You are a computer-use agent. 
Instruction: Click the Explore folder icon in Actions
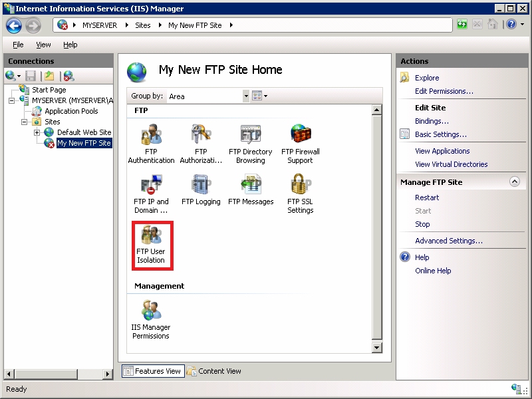pyautogui.click(x=404, y=77)
